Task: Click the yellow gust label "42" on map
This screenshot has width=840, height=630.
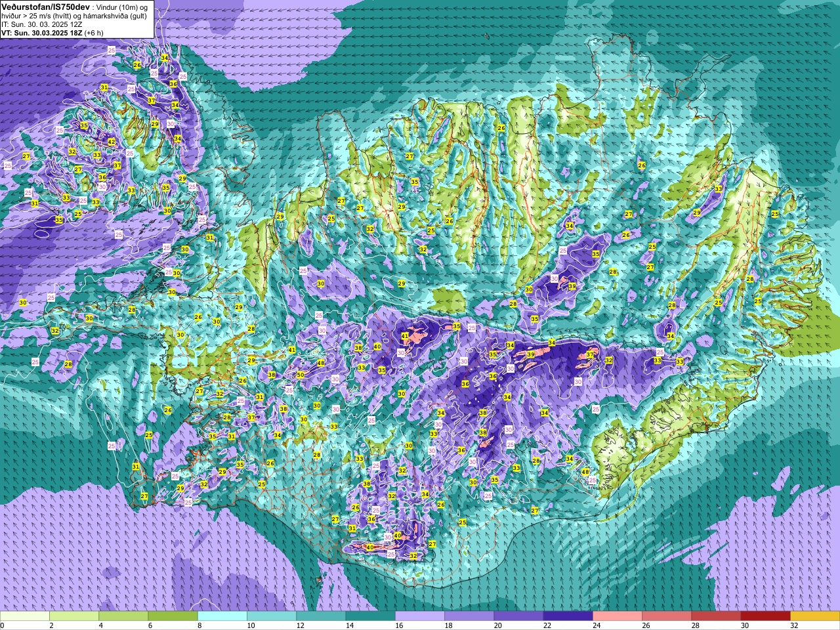Action: pos(112,142)
